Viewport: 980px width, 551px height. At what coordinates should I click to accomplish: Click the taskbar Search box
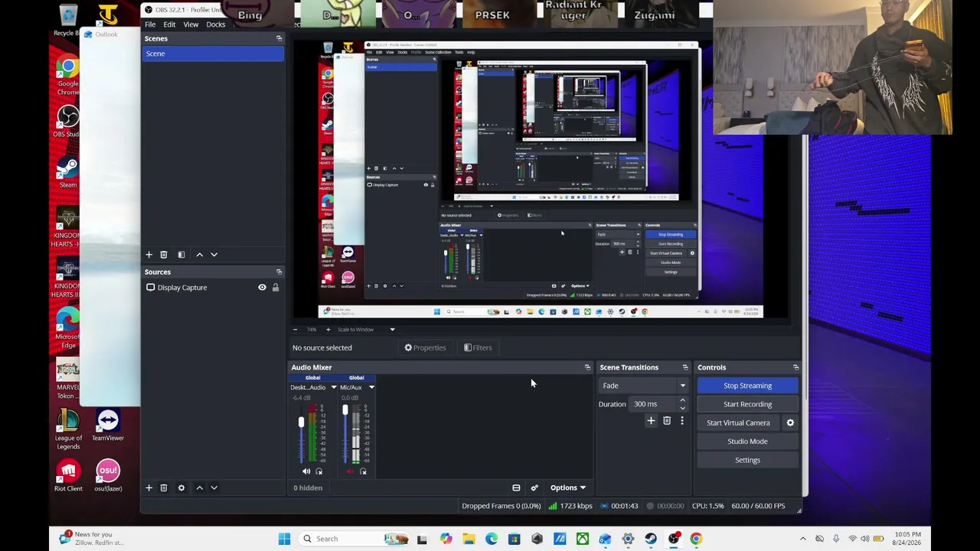(x=354, y=539)
